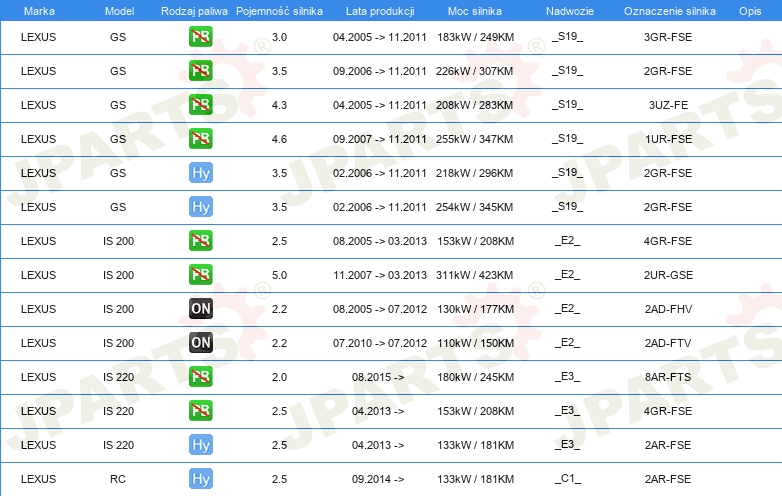
Task: Click production dates 09.2007 -> 11.2011
Action: click(380, 139)
